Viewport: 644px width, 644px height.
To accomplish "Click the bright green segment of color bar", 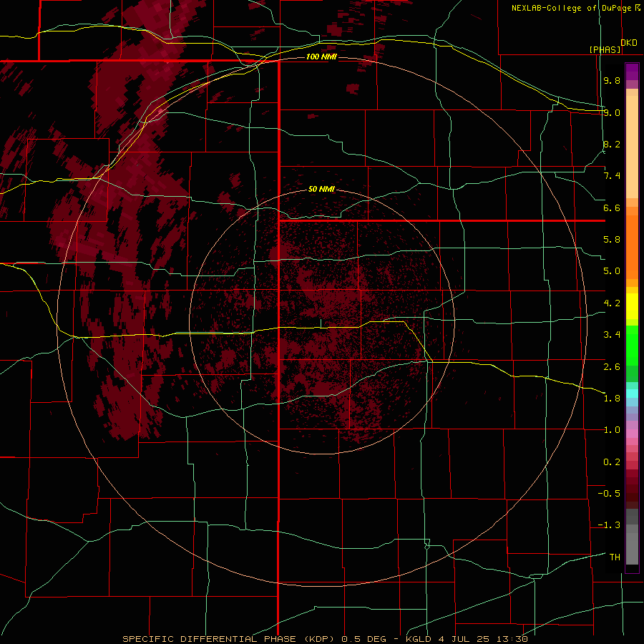I will [x=632, y=345].
